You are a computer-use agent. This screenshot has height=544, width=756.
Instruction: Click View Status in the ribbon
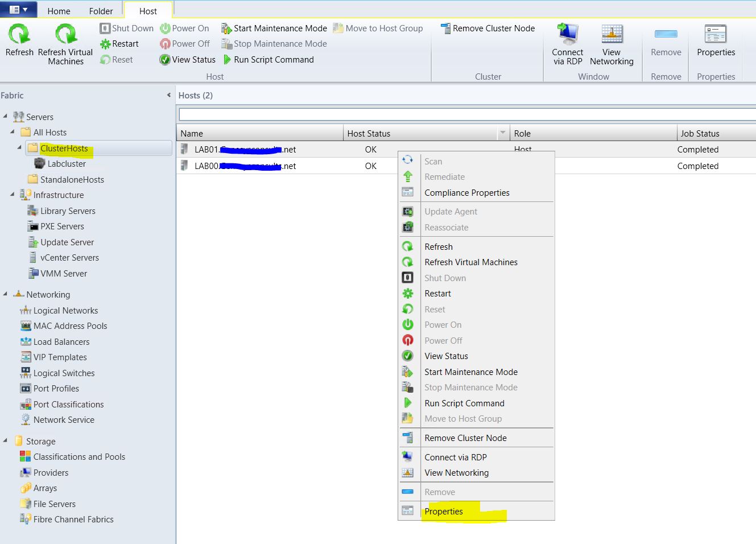[x=188, y=60]
